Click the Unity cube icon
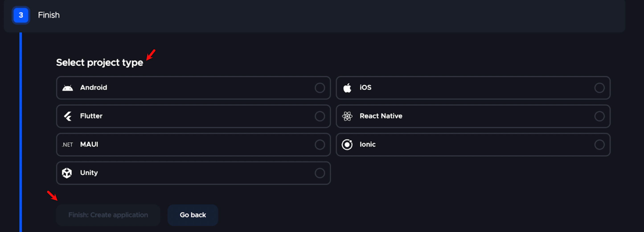This screenshot has height=232, width=644. click(x=66, y=173)
